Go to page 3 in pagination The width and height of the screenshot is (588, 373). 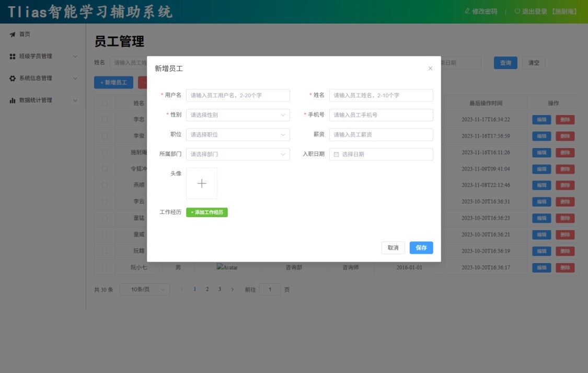click(220, 289)
